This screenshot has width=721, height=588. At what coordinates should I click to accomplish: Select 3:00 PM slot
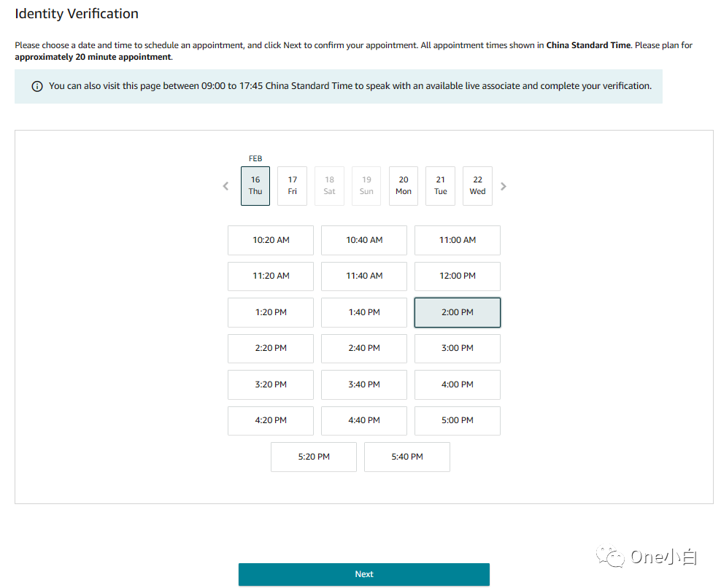(x=458, y=348)
